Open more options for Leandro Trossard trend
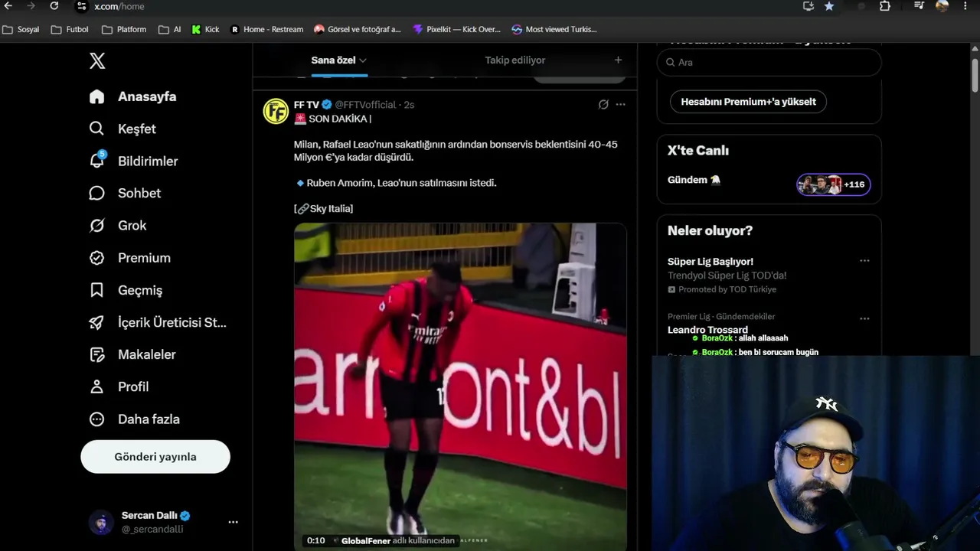Image resolution: width=980 pixels, height=551 pixels. tap(864, 318)
